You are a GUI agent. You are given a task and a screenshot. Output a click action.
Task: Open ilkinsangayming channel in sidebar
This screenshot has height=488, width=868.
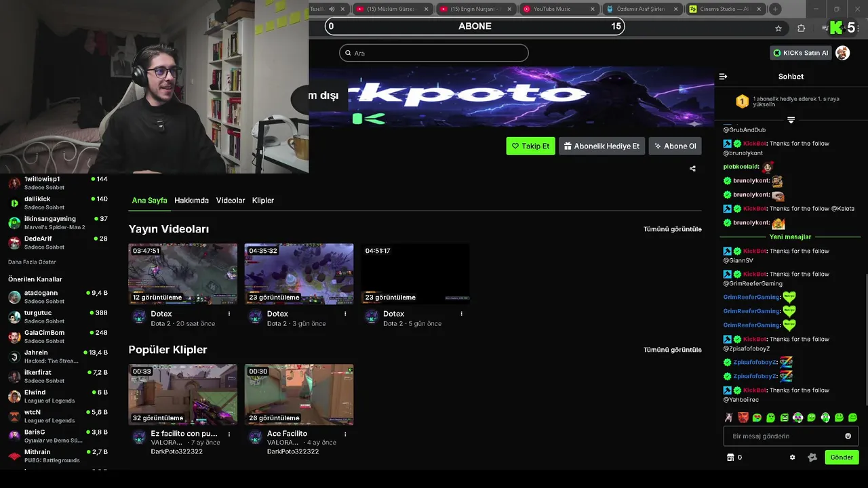(x=58, y=222)
